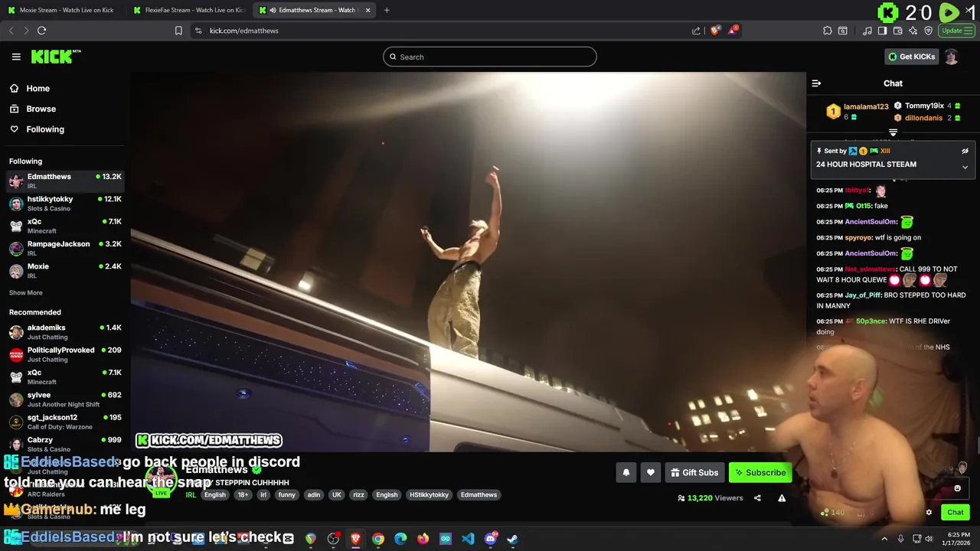Expand following list with Show more

[x=26, y=293]
